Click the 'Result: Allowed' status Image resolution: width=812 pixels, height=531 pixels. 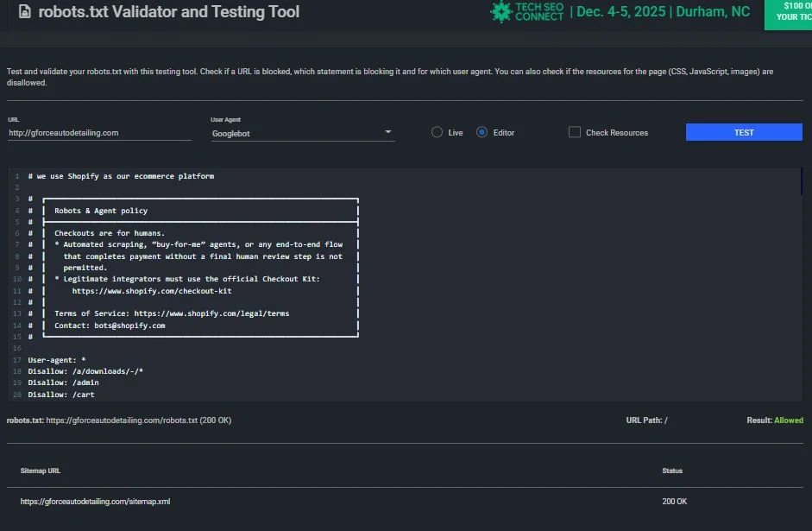775,420
